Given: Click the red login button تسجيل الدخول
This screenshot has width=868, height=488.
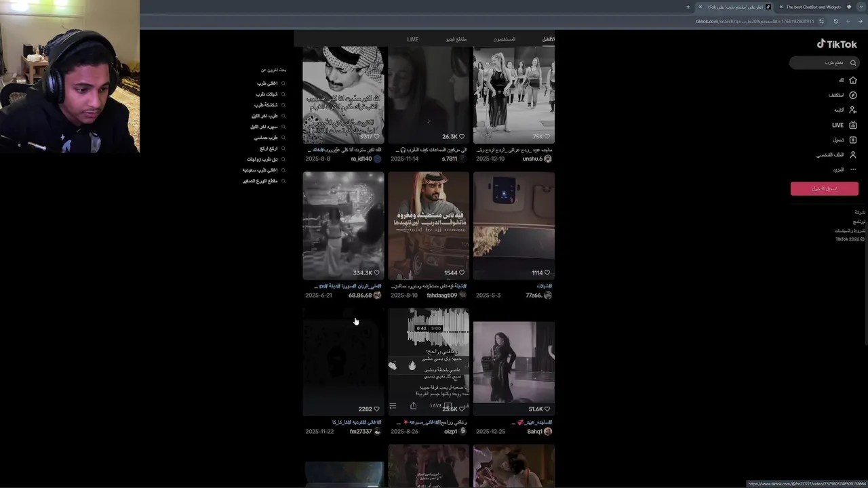Looking at the screenshot, I should tap(825, 188).
